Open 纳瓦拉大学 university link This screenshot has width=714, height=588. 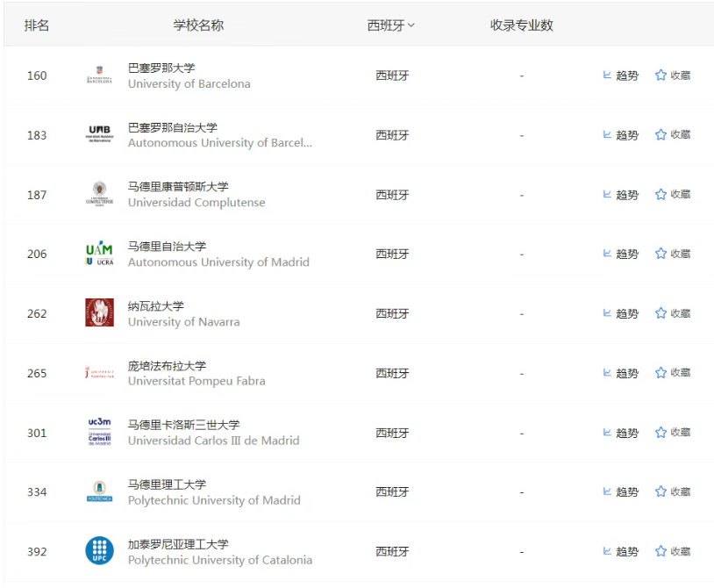(x=156, y=306)
